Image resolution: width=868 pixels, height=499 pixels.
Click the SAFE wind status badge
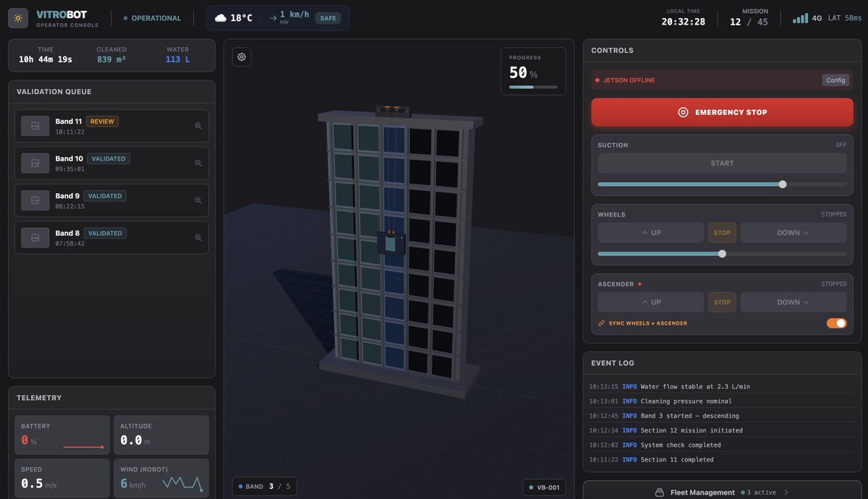pos(328,18)
